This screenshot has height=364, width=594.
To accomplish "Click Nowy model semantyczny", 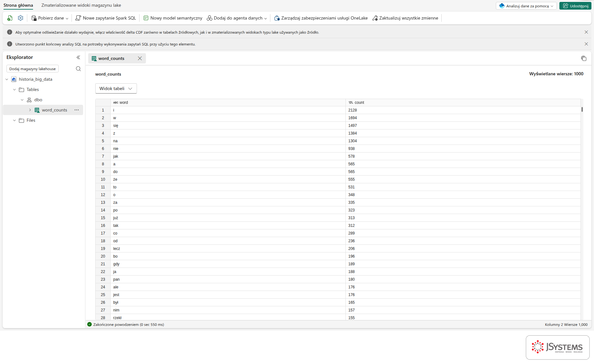I will 173,18.
